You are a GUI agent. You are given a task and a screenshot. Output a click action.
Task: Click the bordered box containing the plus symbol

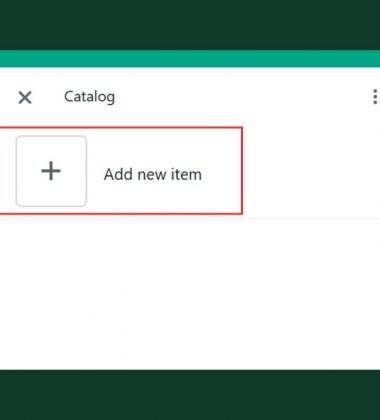[51, 171]
